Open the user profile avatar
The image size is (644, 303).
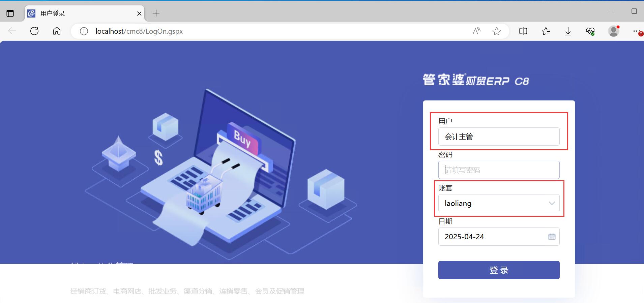614,31
